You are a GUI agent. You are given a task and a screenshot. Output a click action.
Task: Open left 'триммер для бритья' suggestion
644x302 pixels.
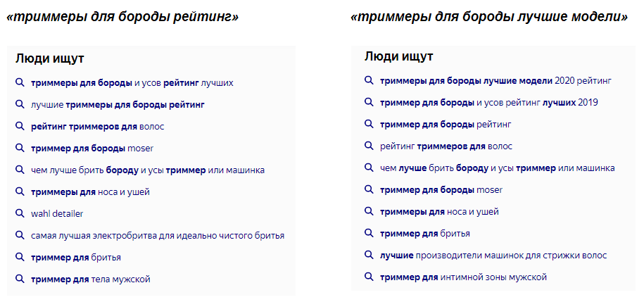(x=75, y=258)
